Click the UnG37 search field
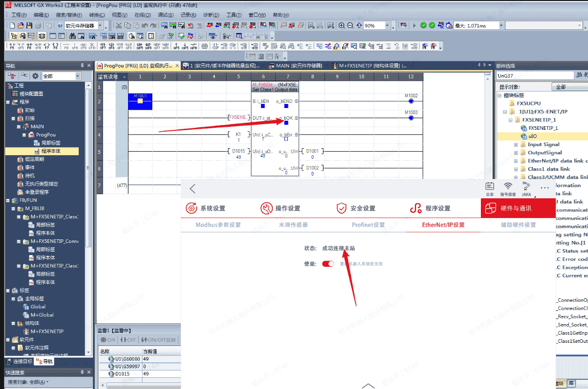Image resolution: width=588 pixels, height=389 pixels. (x=534, y=76)
